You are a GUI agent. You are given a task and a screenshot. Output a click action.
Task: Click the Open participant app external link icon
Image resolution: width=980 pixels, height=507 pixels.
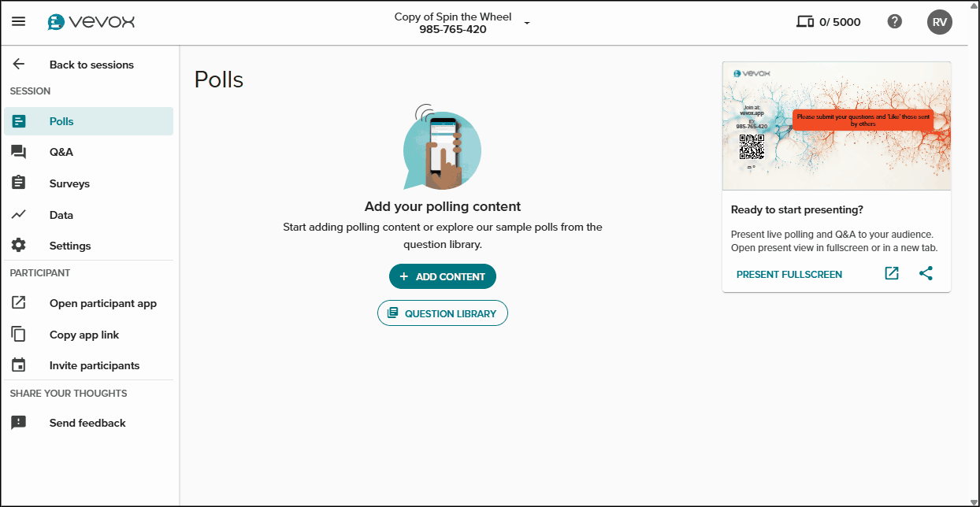pos(19,303)
